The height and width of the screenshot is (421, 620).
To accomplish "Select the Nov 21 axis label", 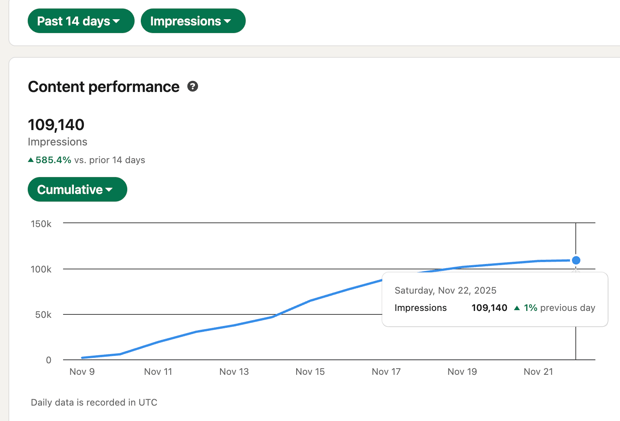I will point(538,372).
